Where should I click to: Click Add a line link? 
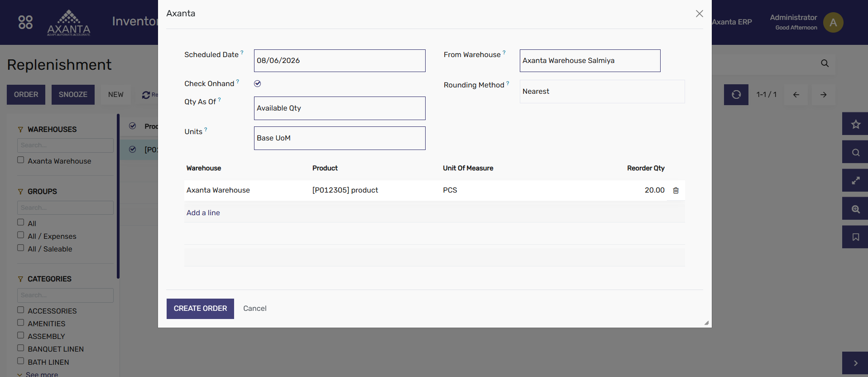coord(203,213)
